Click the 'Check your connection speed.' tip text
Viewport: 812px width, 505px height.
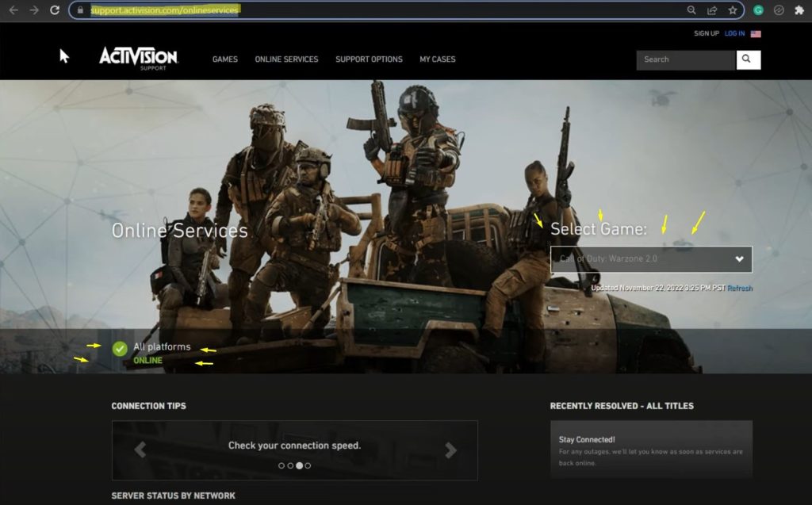295,446
